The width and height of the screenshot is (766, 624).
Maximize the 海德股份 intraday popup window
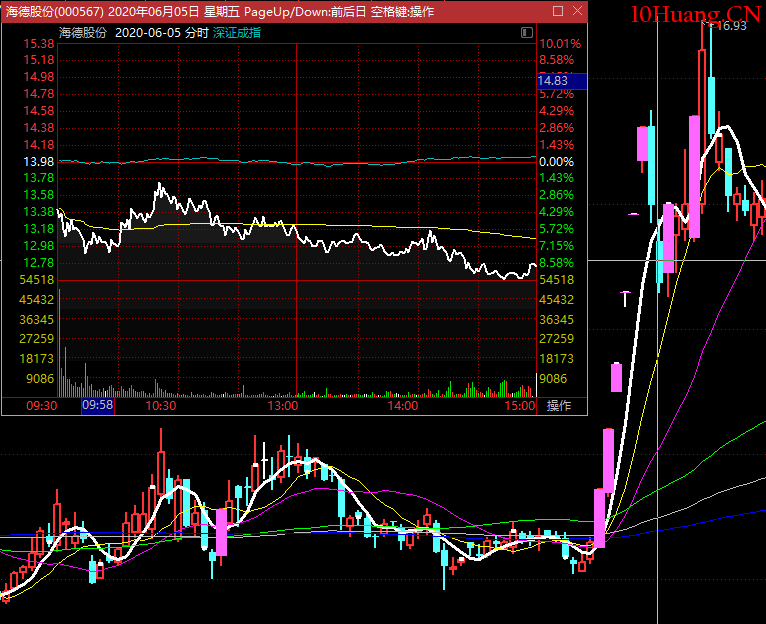[557, 12]
